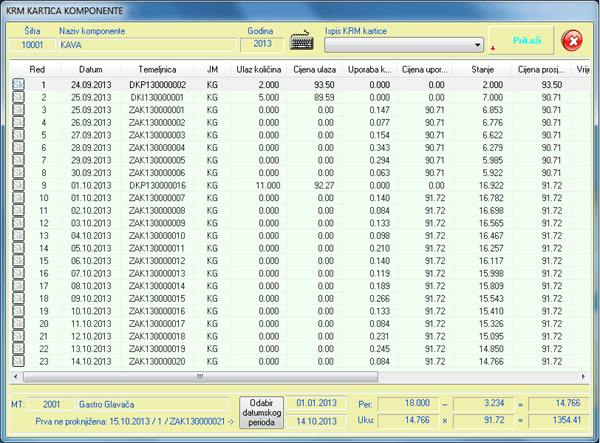
Task: Click the Odabir datumskog perioda button
Action: tap(263, 411)
